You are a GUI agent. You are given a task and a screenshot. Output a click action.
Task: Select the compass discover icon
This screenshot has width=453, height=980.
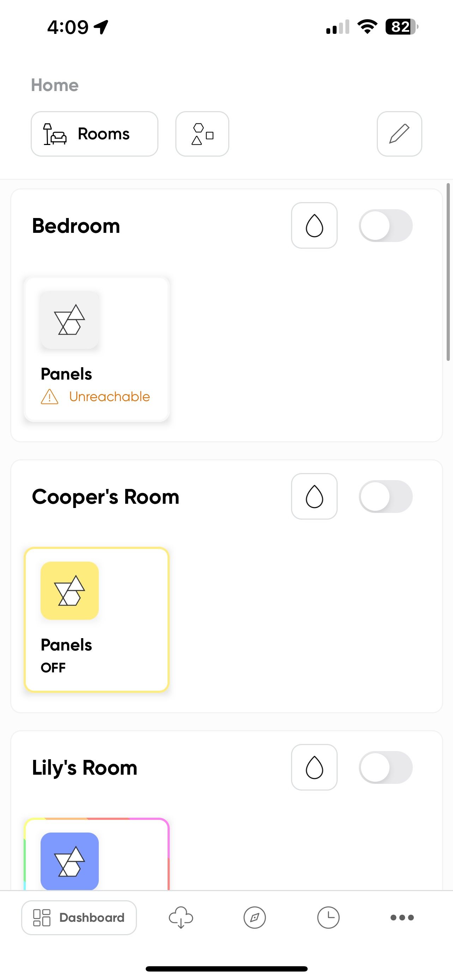click(254, 918)
